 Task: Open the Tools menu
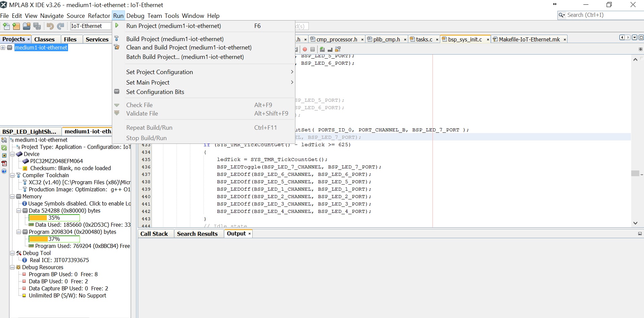[x=172, y=16]
